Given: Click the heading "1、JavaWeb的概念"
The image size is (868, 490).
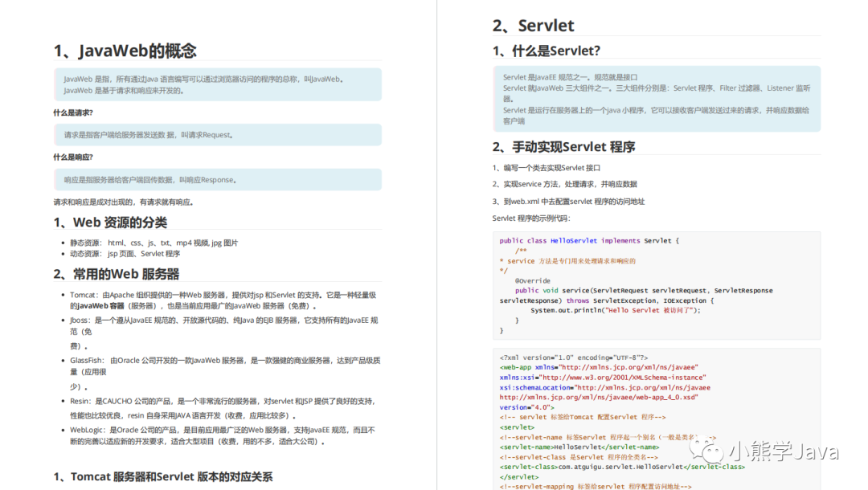Looking at the screenshot, I should coord(125,51).
